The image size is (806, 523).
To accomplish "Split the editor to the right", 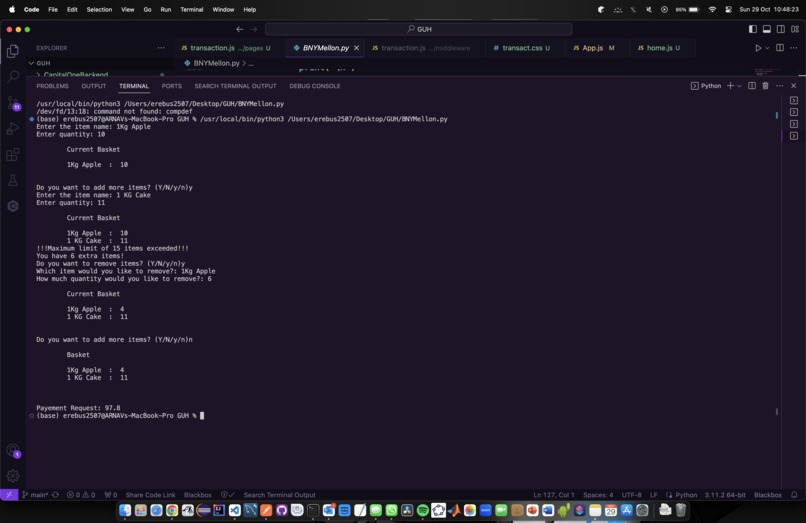I will (x=780, y=48).
